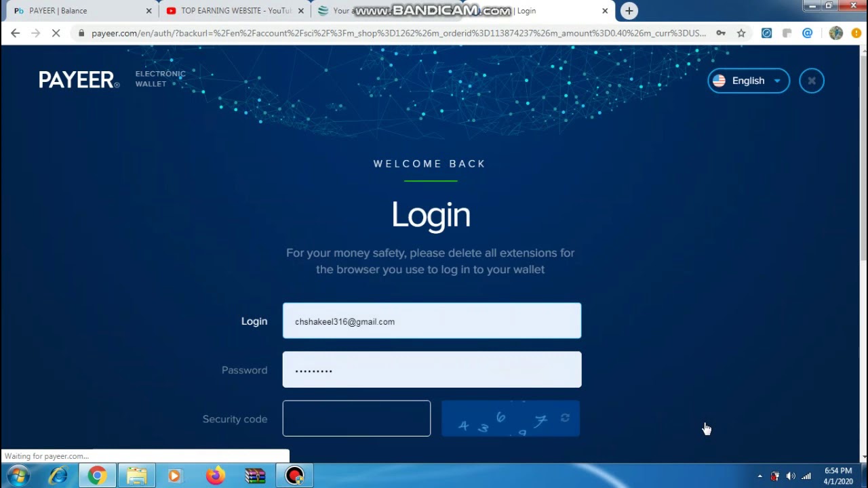This screenshot has height=488, width=868.
Task: Click the volume speaker tray icon
Action: point(791,476)
